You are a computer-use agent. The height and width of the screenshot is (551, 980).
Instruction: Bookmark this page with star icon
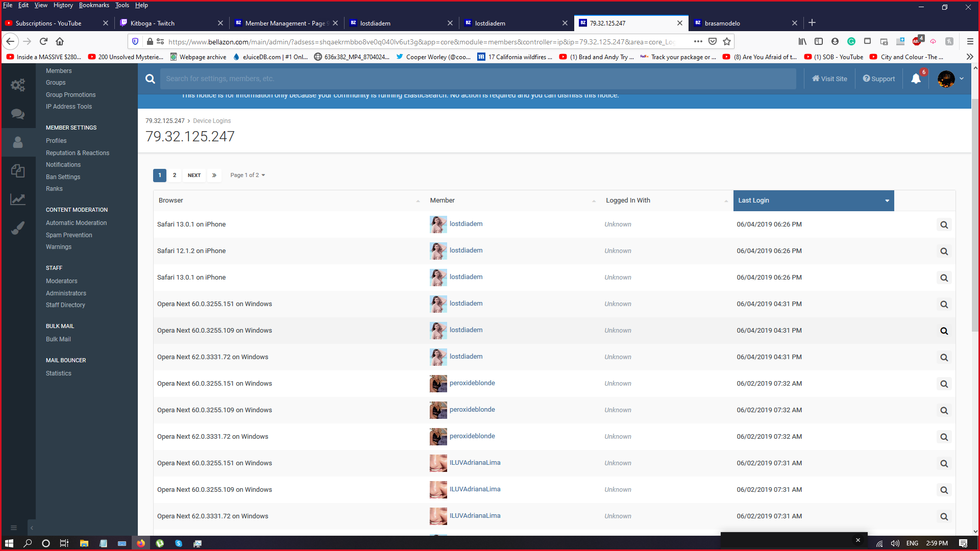(727, 41)
